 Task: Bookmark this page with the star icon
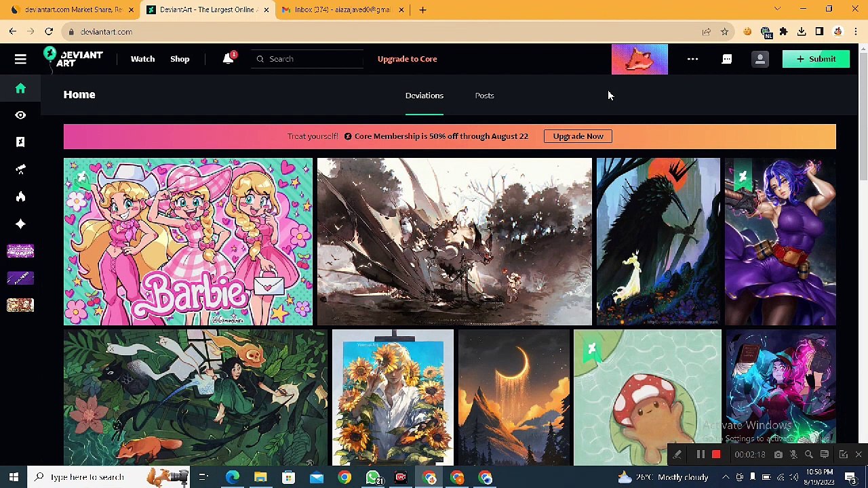tap(724, 32)
